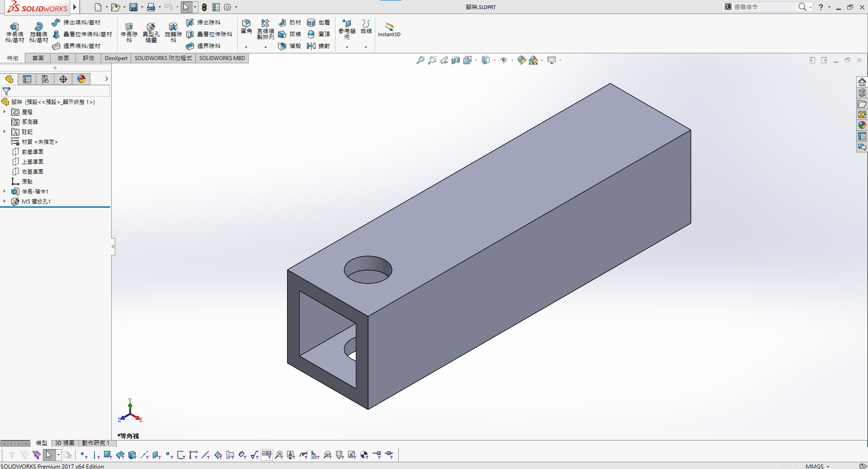
Task: Switch to the DimXpert tab
Action: 116,58
